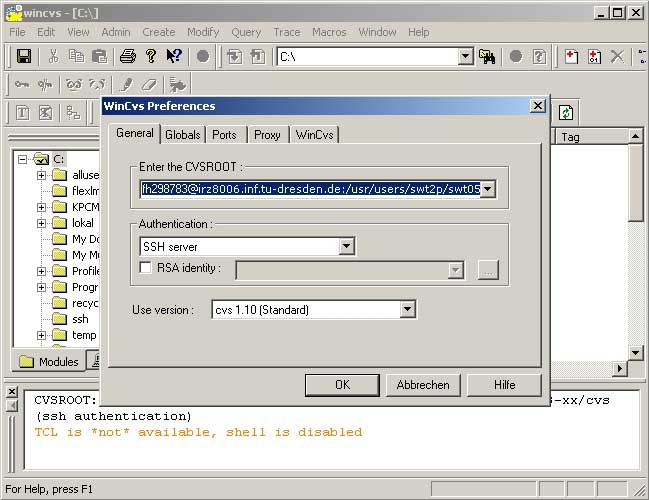Screen dimensions: 649x500
Task: Click the Copy toolbar icon
Action: click(x=77, y=56)
